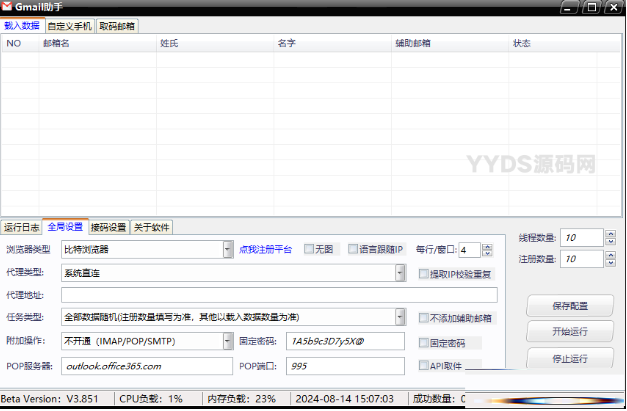Increase 线程数量 with the up arrow
The image size is (627, 411).
610,234
